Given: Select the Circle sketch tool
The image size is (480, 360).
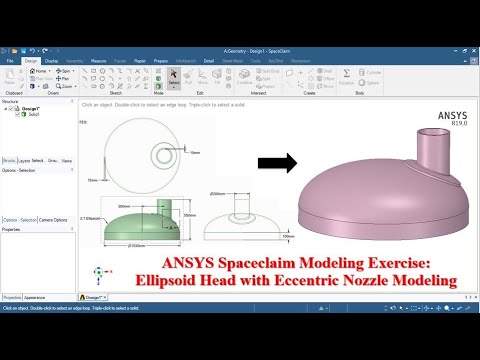Looking at the screenshot, I should pyautogui.click(x=102, y=71).
